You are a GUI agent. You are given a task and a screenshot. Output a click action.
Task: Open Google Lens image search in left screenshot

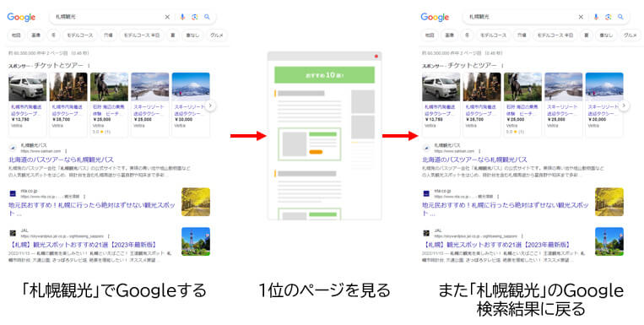[x=195, y=17]
